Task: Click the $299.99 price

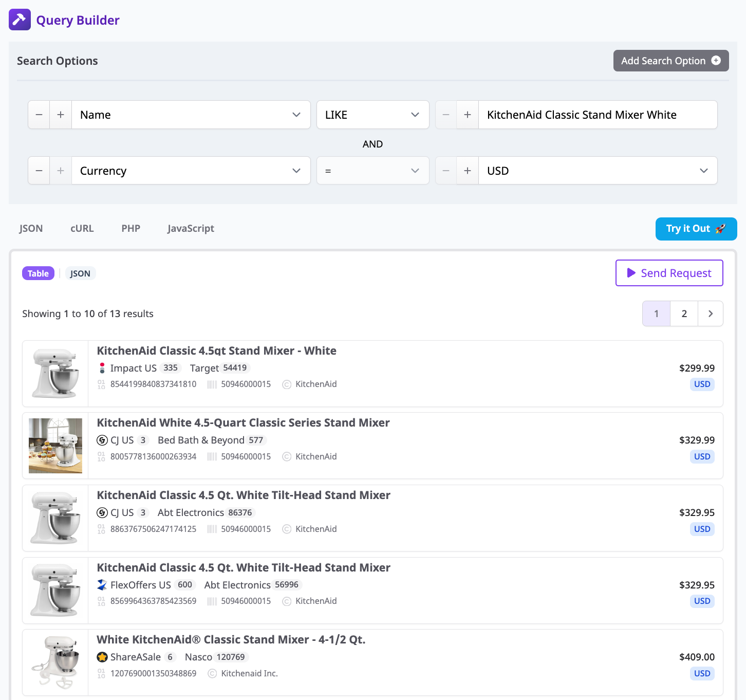Action: point(697,368)
